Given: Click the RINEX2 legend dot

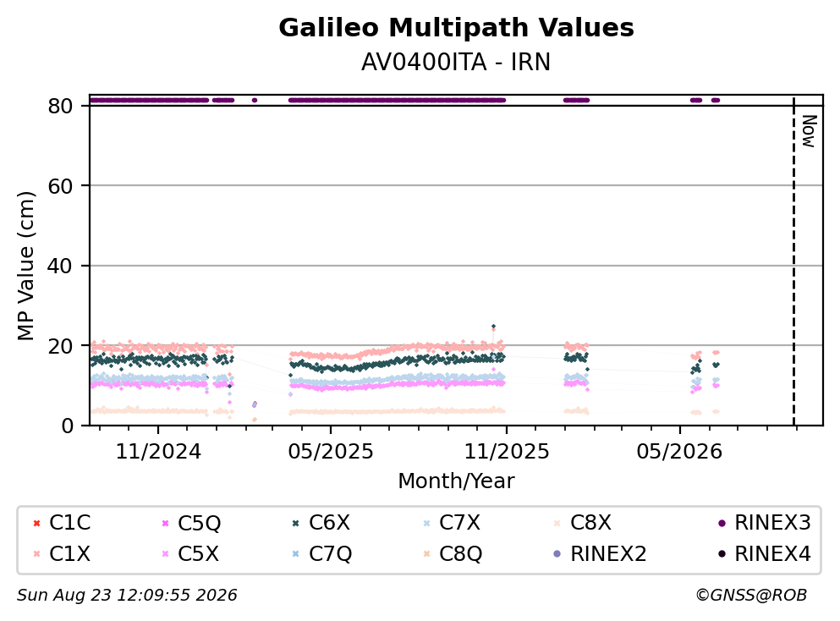Looking at the screenshot, I should coord(557,553).
